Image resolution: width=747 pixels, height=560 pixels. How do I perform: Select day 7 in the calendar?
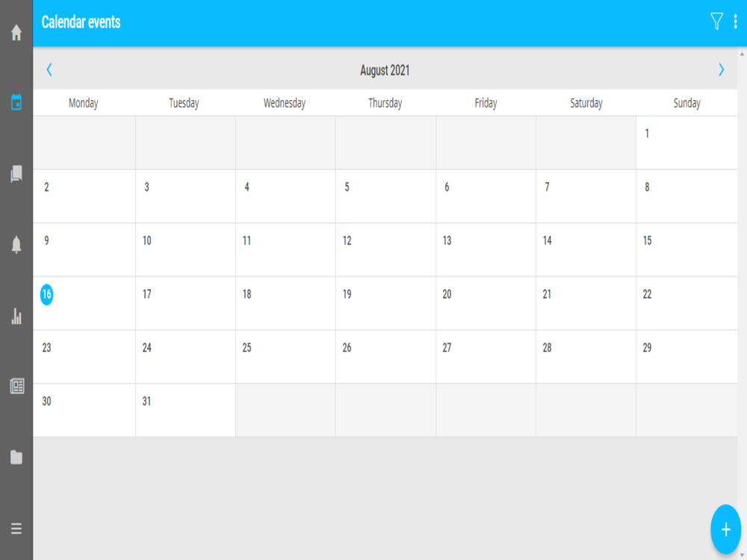[x=586, y=196]
